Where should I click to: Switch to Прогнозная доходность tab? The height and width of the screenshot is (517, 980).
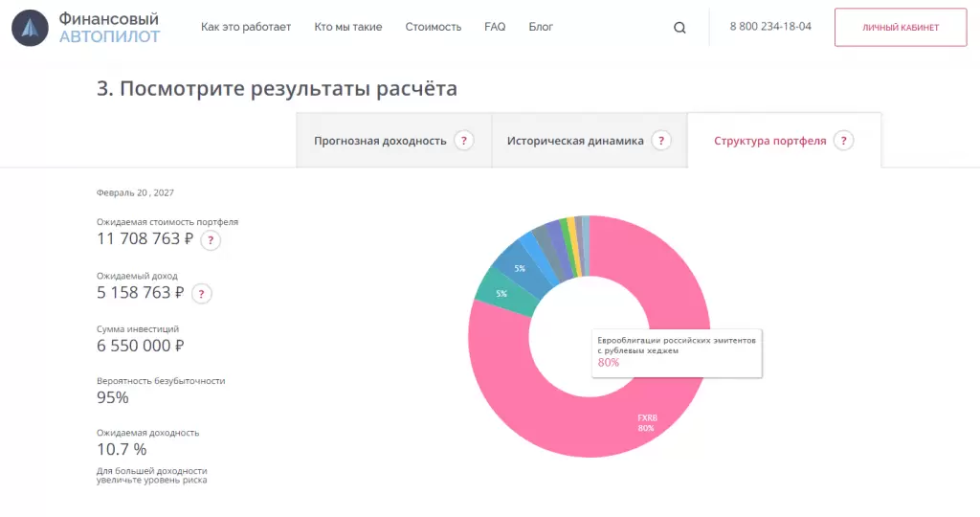coord(380,141)
